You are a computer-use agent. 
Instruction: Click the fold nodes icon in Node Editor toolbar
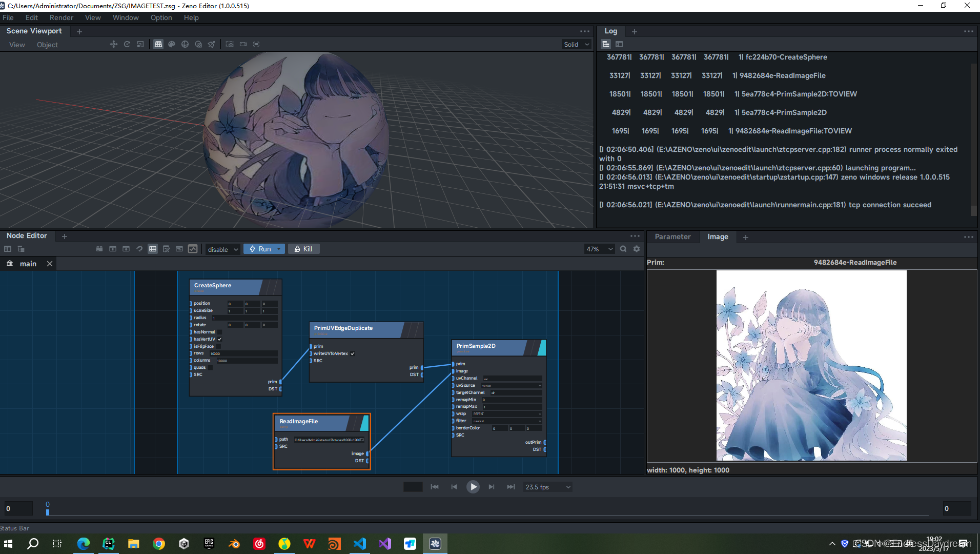(99, 249)
